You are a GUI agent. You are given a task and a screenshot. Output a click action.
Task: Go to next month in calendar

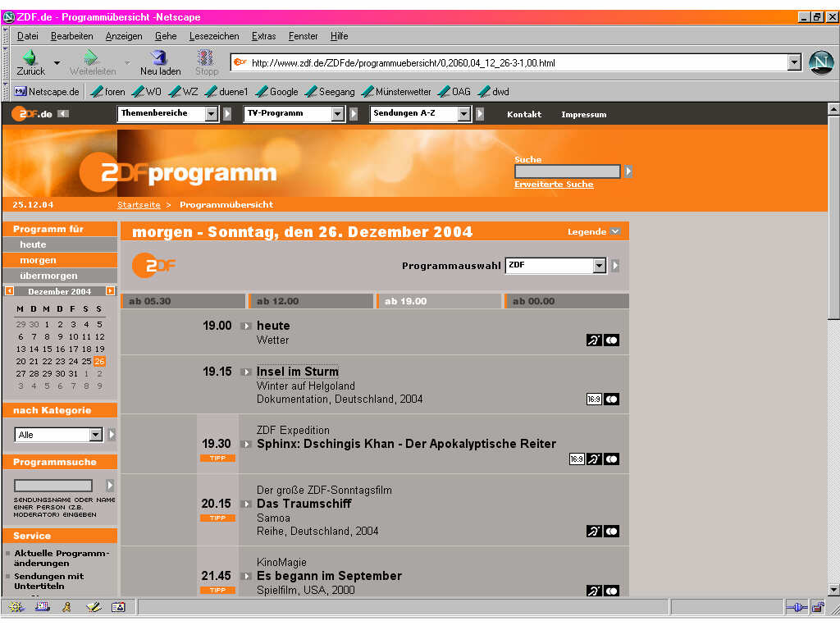tap(111, 291)
